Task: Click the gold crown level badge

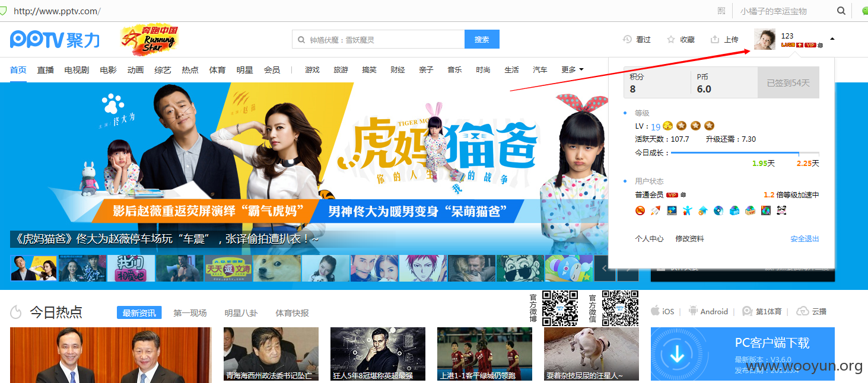Action: pyautogui.click(x=667, y=126)
